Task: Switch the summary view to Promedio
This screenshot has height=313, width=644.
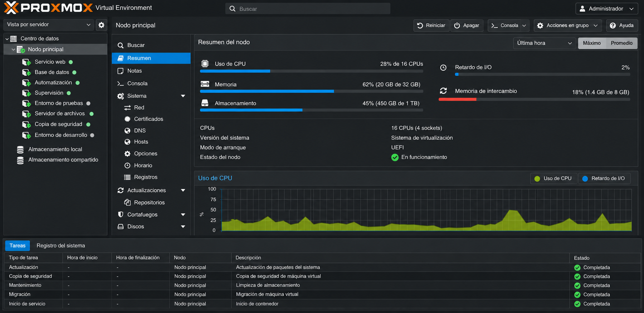Action: 621,43
